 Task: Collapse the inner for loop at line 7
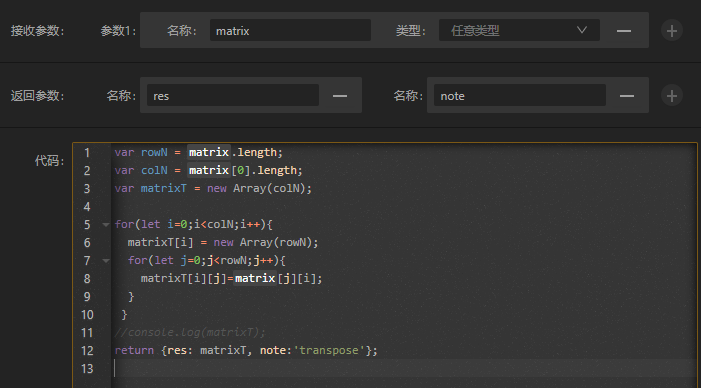pyautogui.click(x=106, y=260)
